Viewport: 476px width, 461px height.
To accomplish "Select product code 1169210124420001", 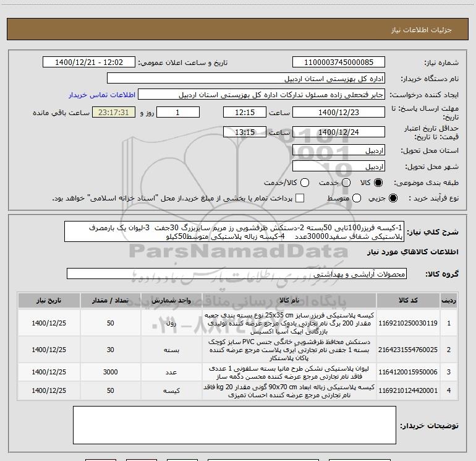I will tap(408, 390).
